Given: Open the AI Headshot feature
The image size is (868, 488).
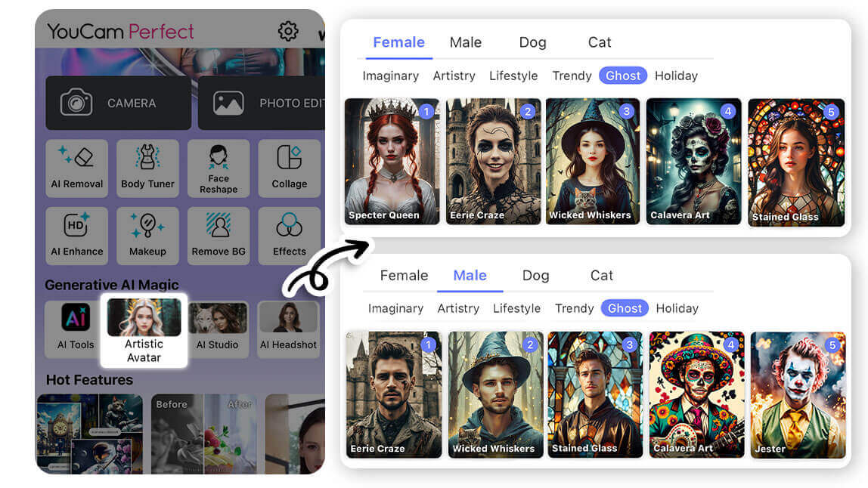Looking at the screenshot, I should (288, 328).
